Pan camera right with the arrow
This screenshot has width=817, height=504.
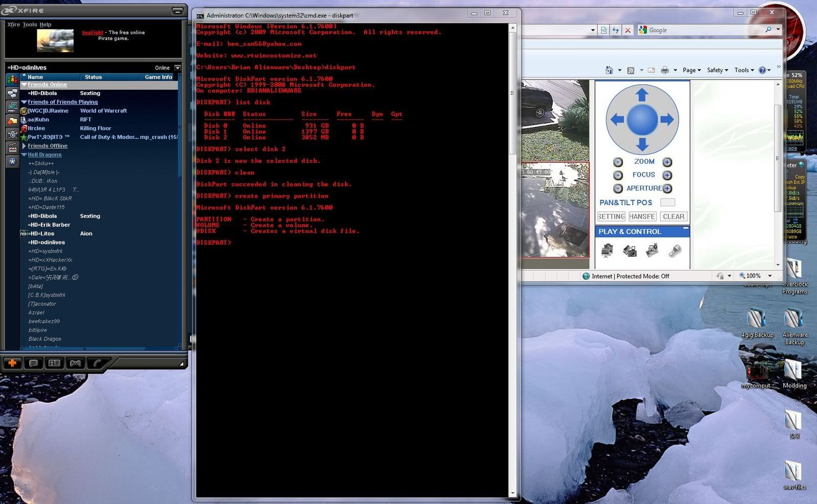click(667, 119)
